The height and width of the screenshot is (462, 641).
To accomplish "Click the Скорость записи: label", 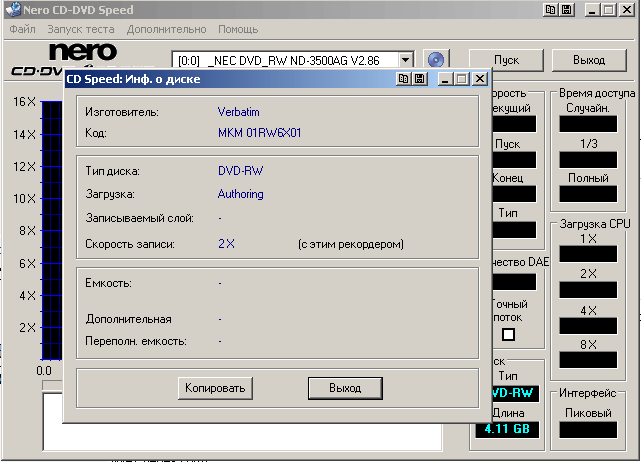I will [x=130, y=244].
